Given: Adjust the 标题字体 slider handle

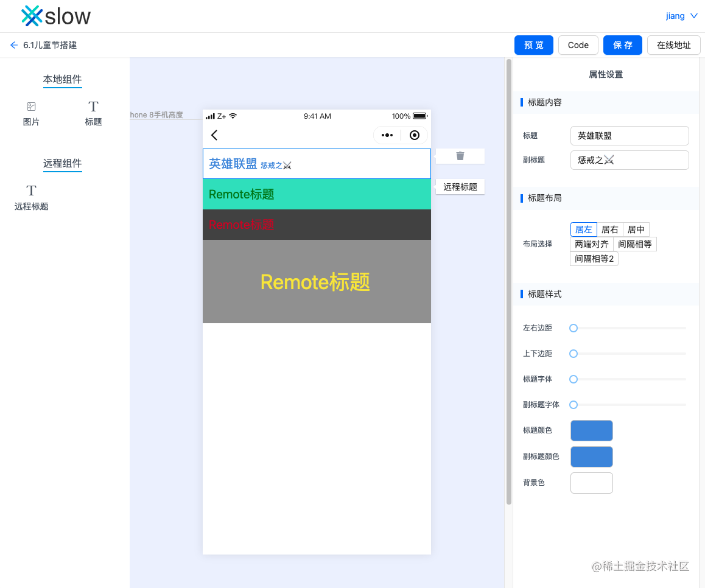Looking at the screenshot, I should [x=573, y=379].
